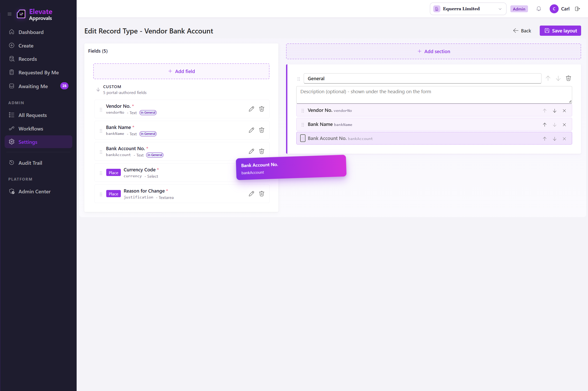Screen dimensions: 588x391
Task: Edit the Reason for Change field
Action: click(251, 194)
